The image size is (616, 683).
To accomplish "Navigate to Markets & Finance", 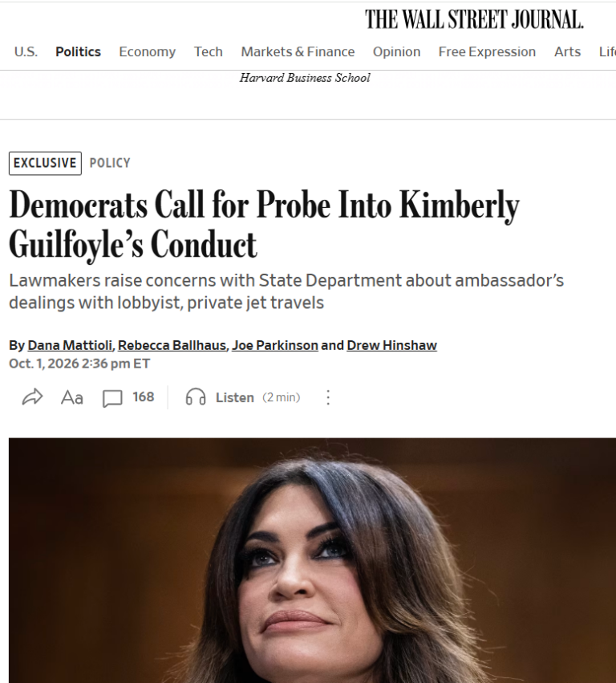I will point(298,52).
